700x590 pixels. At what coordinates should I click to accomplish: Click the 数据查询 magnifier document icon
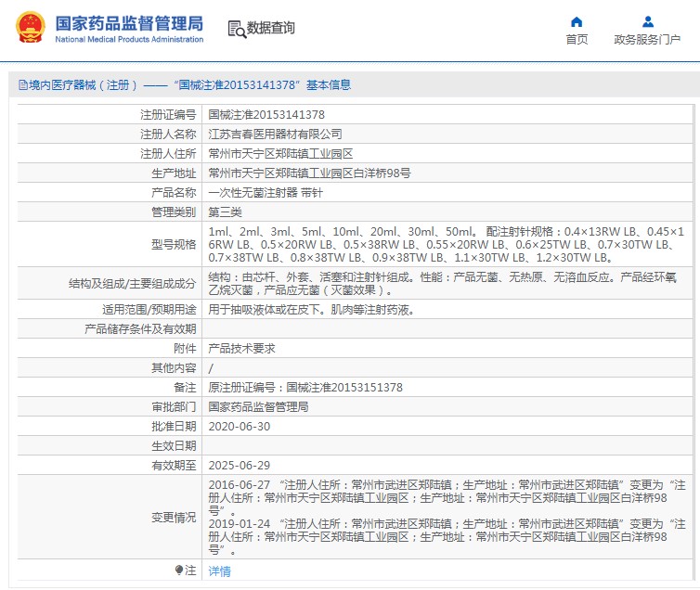[x=236, y=29]
